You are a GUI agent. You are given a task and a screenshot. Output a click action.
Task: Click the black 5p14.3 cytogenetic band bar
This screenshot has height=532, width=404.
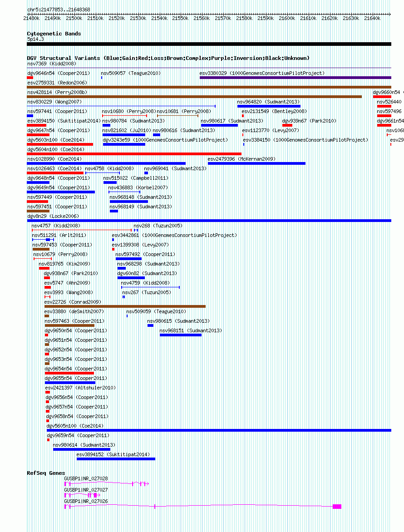(x=209, y=44)
